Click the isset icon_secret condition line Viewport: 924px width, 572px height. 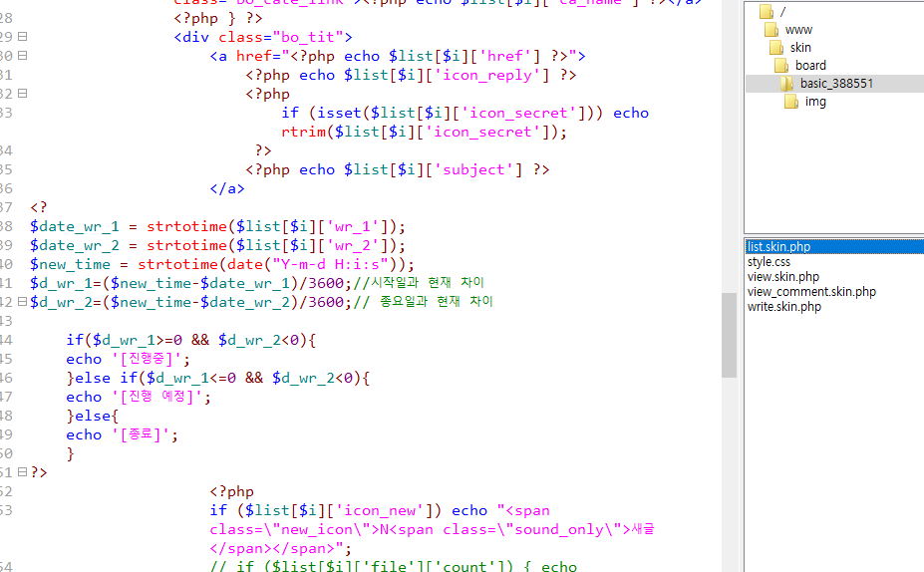pyautogui.click(x=464, y=113)
